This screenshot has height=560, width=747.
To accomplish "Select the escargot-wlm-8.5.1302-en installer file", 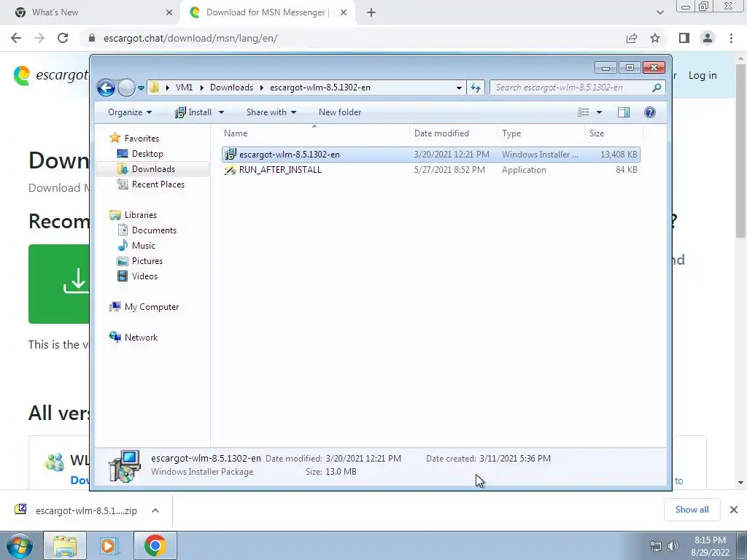I will 430,155.
